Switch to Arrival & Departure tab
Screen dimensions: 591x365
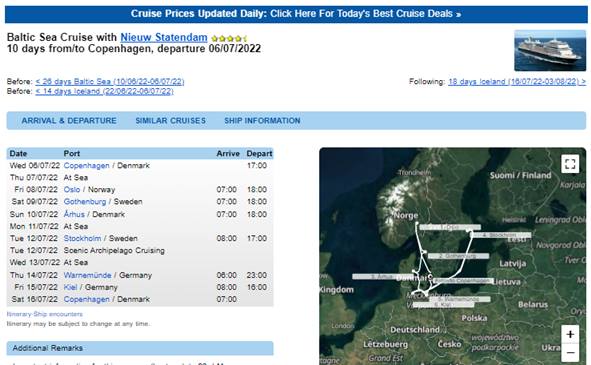click(x=69, y=121)
